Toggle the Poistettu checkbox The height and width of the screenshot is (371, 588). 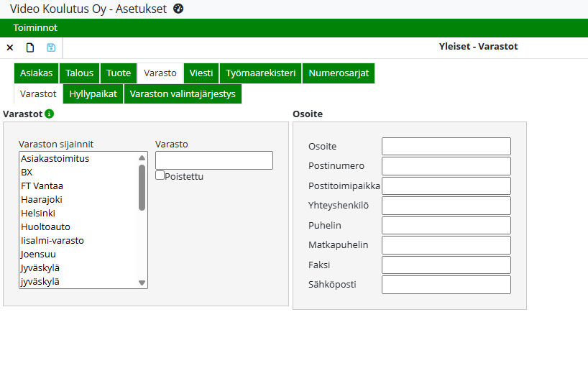[x=160, y=175]
